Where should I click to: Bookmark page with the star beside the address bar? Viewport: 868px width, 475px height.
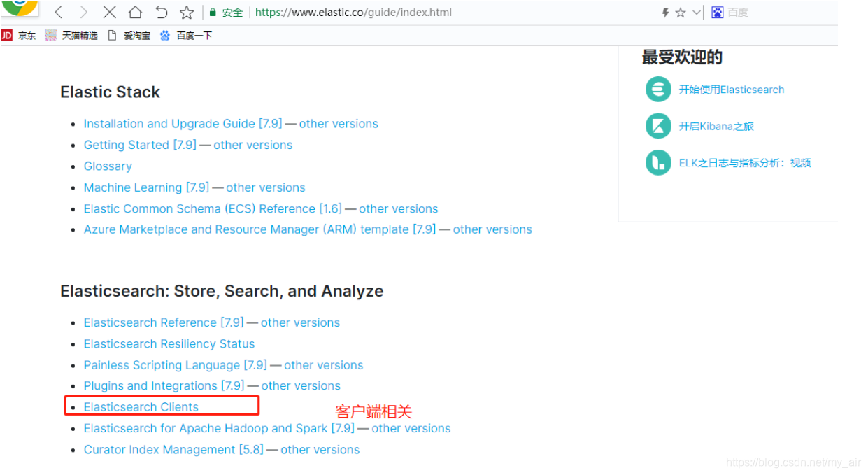(x=186, y=12)
